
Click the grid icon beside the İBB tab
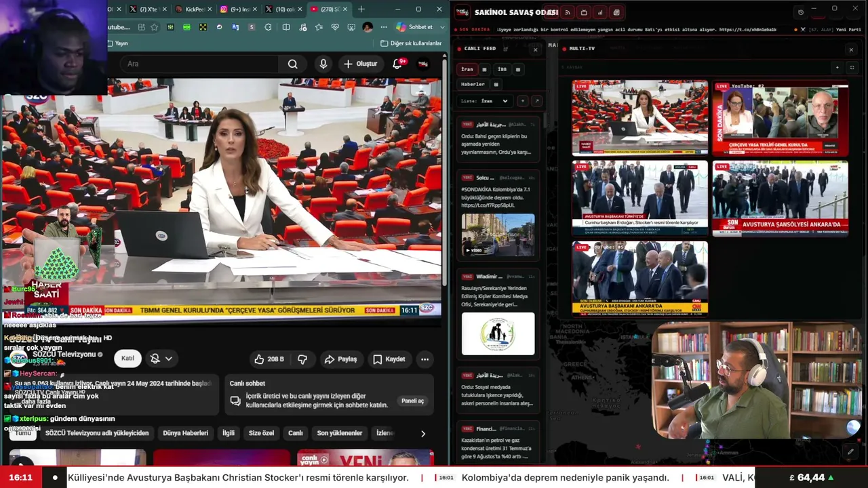(518, 69)
